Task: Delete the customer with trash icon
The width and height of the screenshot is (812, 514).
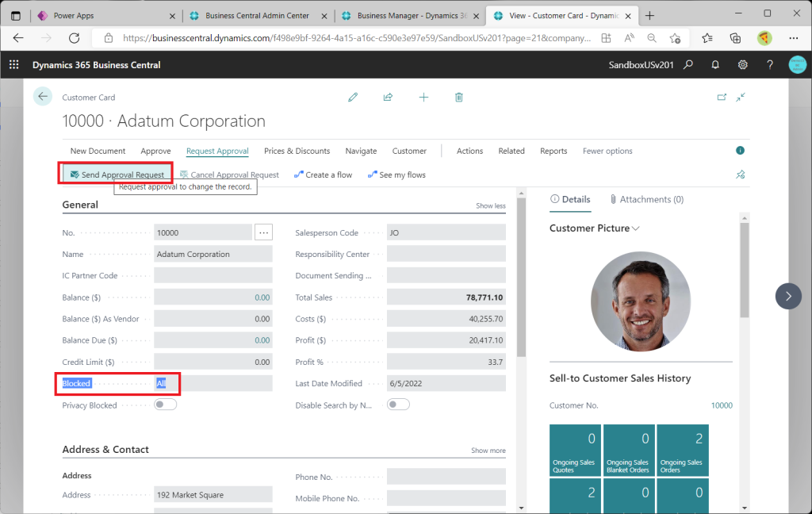Action: (459, 97)
